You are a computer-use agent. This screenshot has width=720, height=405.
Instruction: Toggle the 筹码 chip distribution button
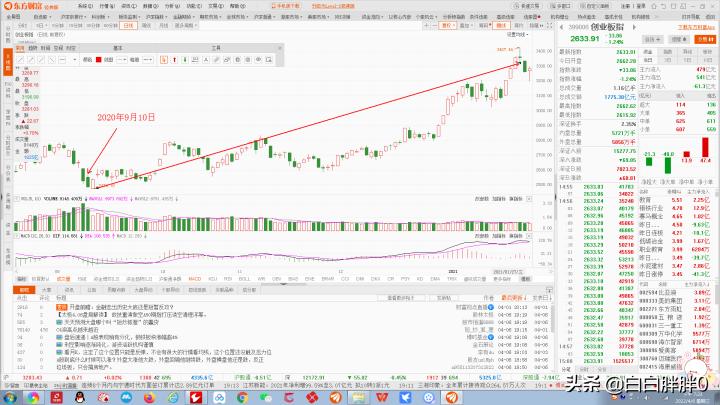pos(484,26)
